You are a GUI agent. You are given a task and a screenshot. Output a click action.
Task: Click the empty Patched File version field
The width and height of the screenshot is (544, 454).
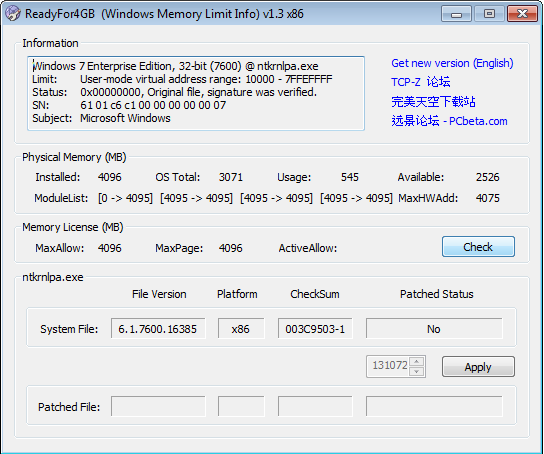158,406
